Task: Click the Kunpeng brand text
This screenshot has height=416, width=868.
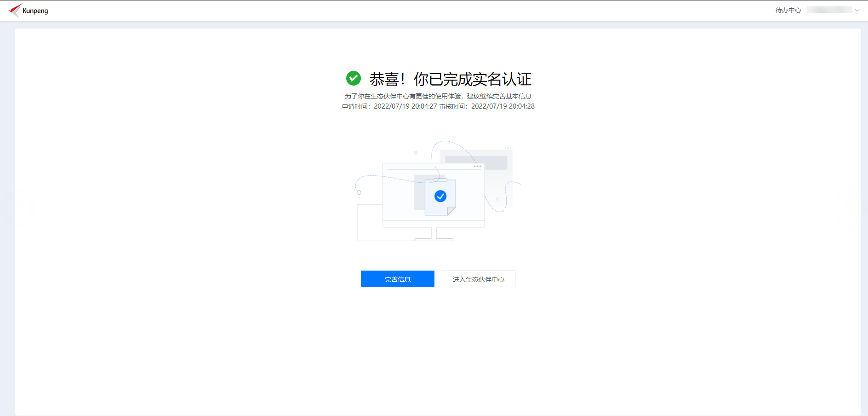Action: tap(35, 11)
